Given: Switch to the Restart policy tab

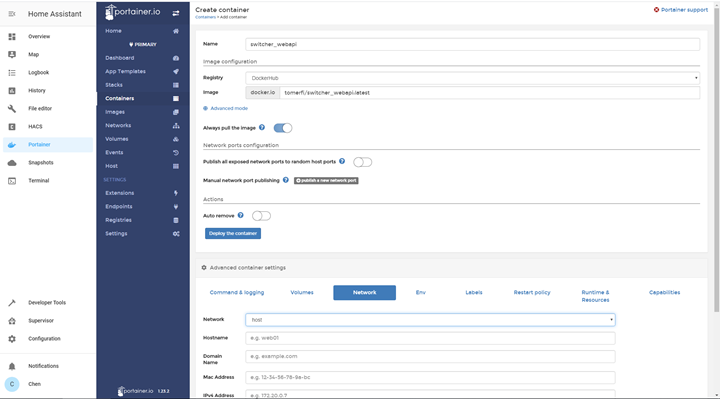Looking at the screenshot, I should tap(532, 292).
